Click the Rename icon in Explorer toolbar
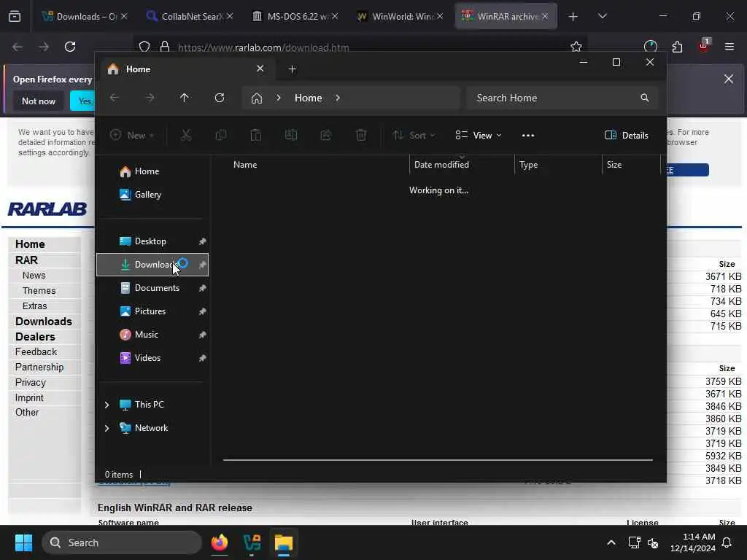Image resolution: width=747 pixels, height=560 pixels. coord(290,135)
